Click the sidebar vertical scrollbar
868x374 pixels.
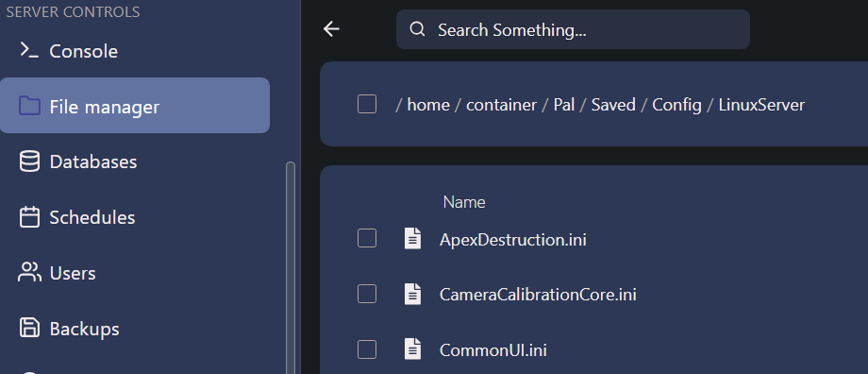290,267
